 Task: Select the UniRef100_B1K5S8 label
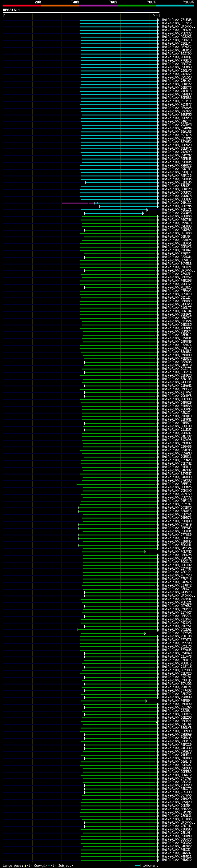(176, 406)
